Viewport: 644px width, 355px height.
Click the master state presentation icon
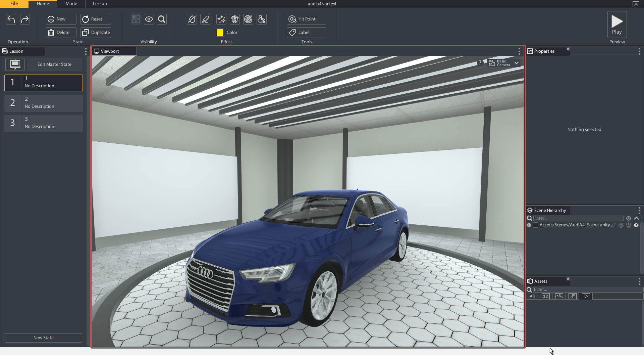click(x=15, y=64)
